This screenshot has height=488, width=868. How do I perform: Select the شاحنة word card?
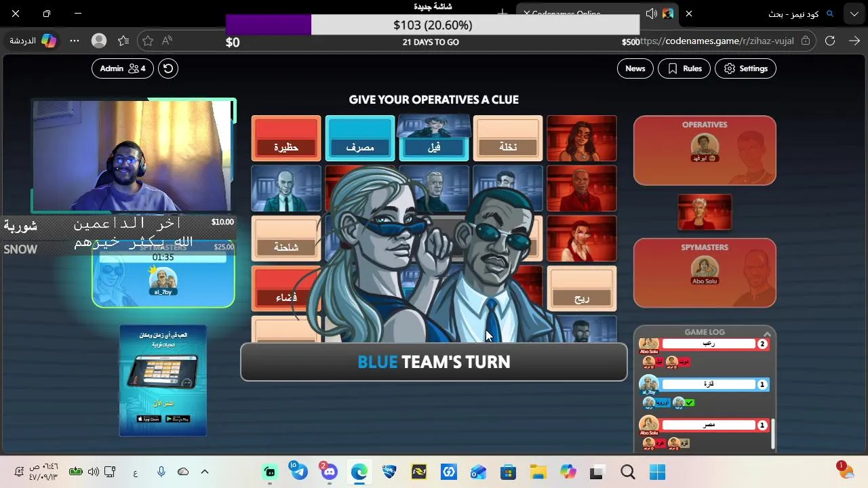click(286, 239)
